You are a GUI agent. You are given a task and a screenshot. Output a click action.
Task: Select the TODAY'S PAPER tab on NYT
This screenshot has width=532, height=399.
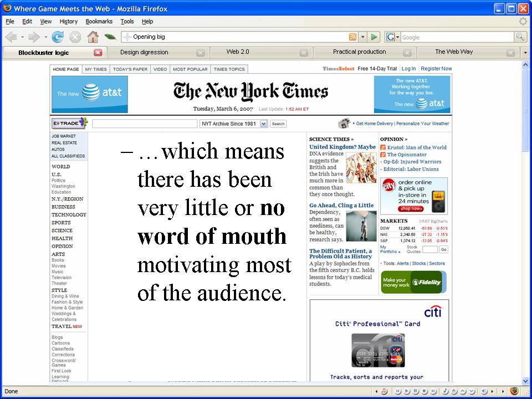coord(130,69)
